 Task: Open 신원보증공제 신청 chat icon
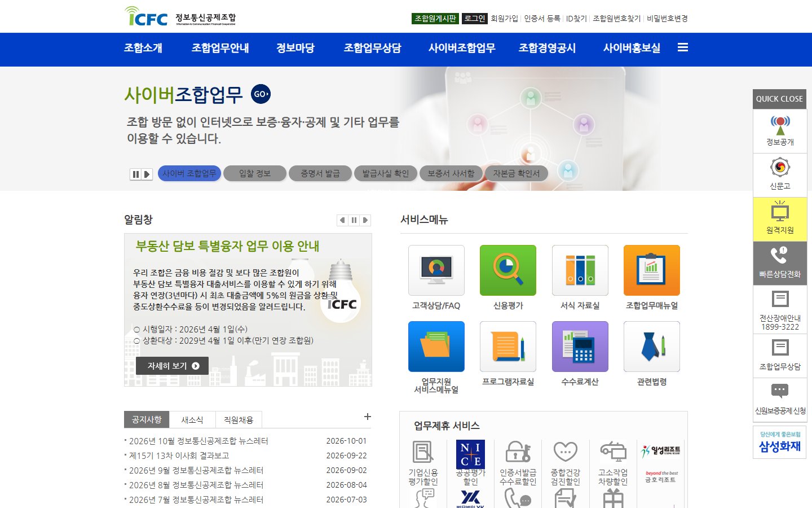click(780, 400)
